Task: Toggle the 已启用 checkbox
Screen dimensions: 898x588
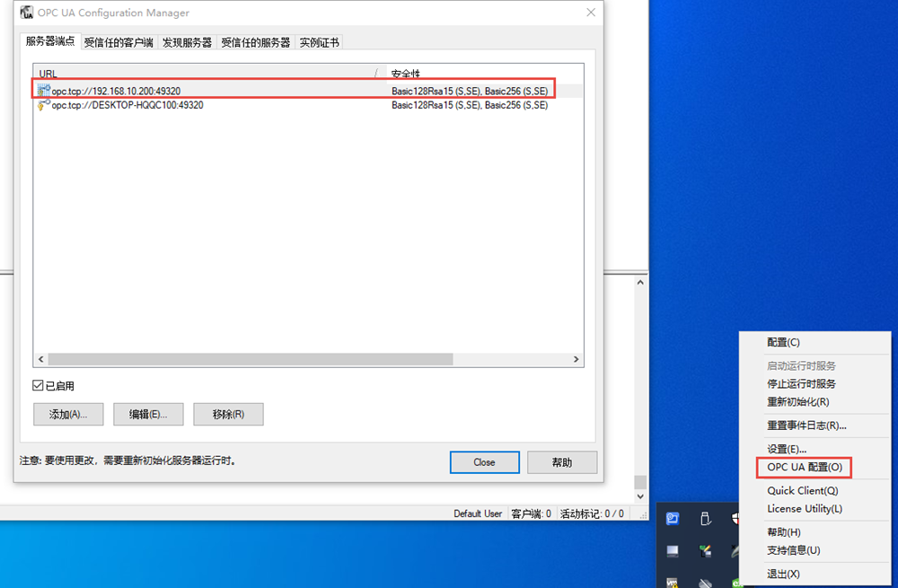Action: [38, 385]
